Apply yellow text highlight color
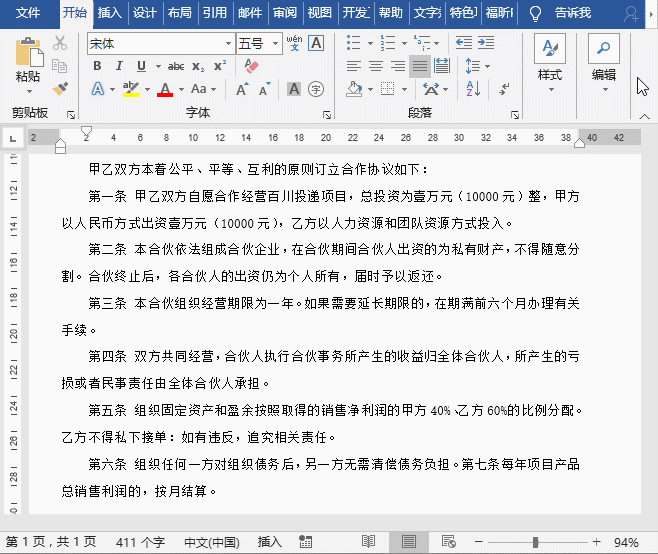Image resolution: width=658 pixels, height=554 pixels. pos(131,89)
